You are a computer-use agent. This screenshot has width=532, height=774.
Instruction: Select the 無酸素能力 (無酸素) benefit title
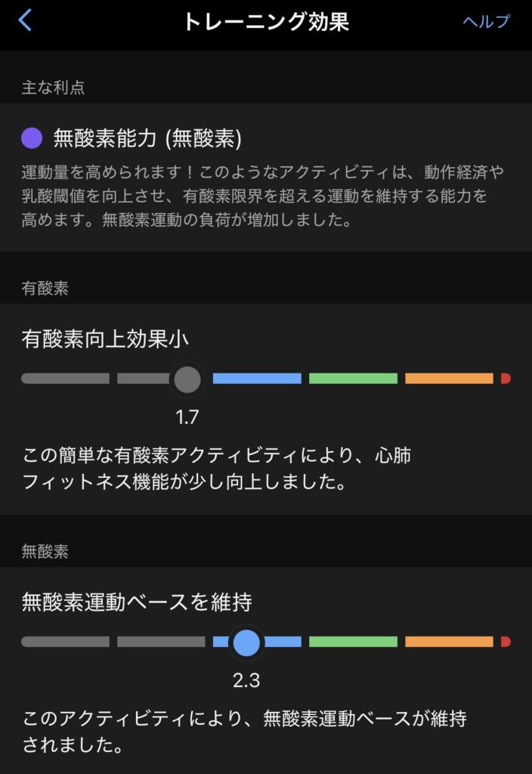[147, 138]
